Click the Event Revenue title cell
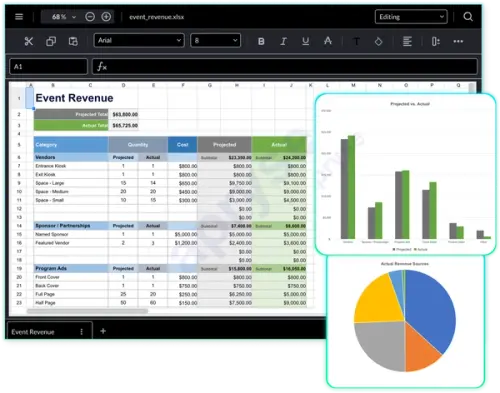The height and width of the screenshot is (393, 500). [x=74, y=98]
